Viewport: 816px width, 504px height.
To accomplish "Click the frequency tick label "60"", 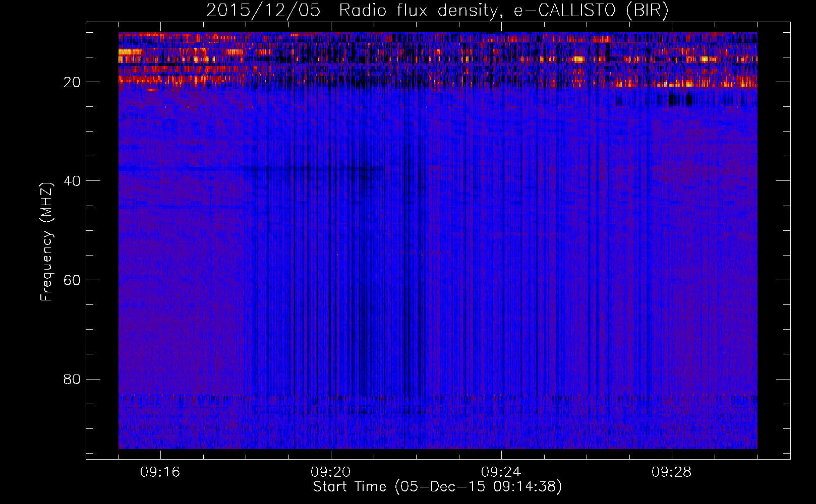I will [72, 280].
